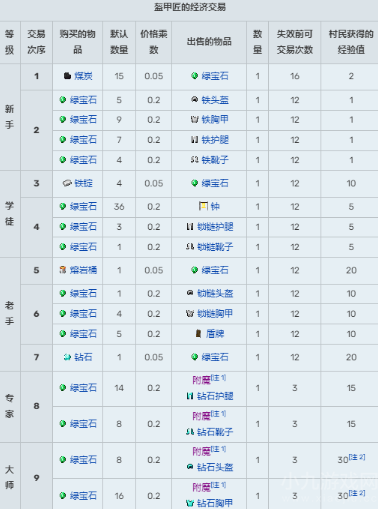This screenshot has width=378, height=509.
Task: Click the iron chestplate icon beside 铁胸甲
Action: coord(195,120)
